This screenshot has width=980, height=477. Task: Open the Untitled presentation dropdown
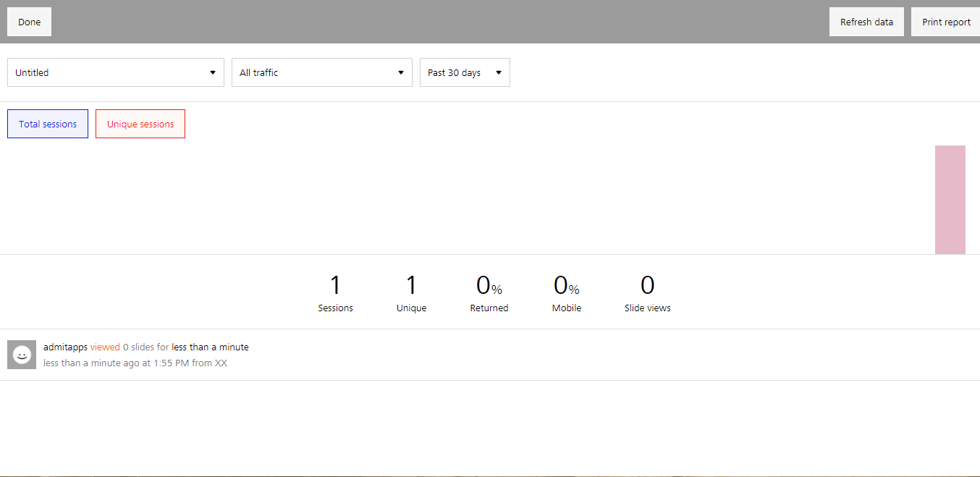(x=116, y=72)
